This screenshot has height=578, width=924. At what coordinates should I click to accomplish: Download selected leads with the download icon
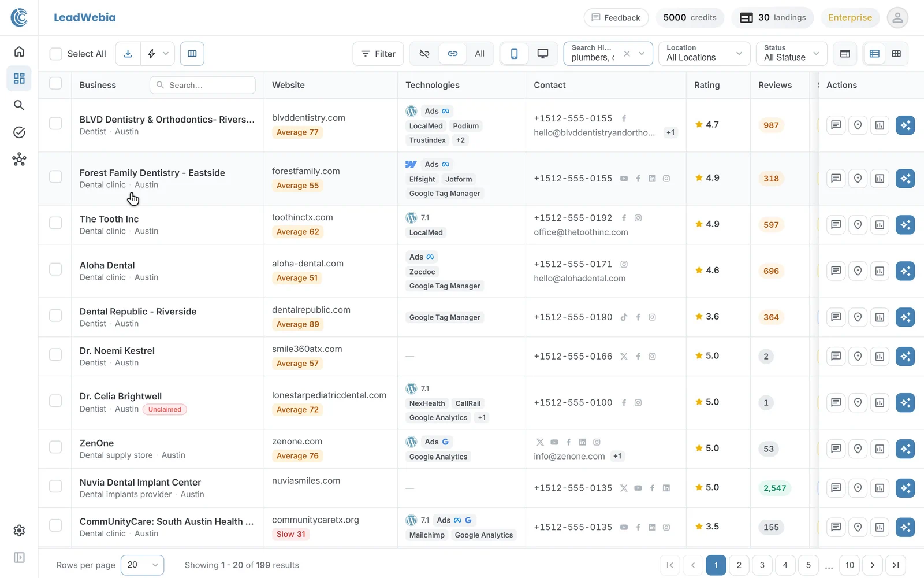click(x=128, y=54)
